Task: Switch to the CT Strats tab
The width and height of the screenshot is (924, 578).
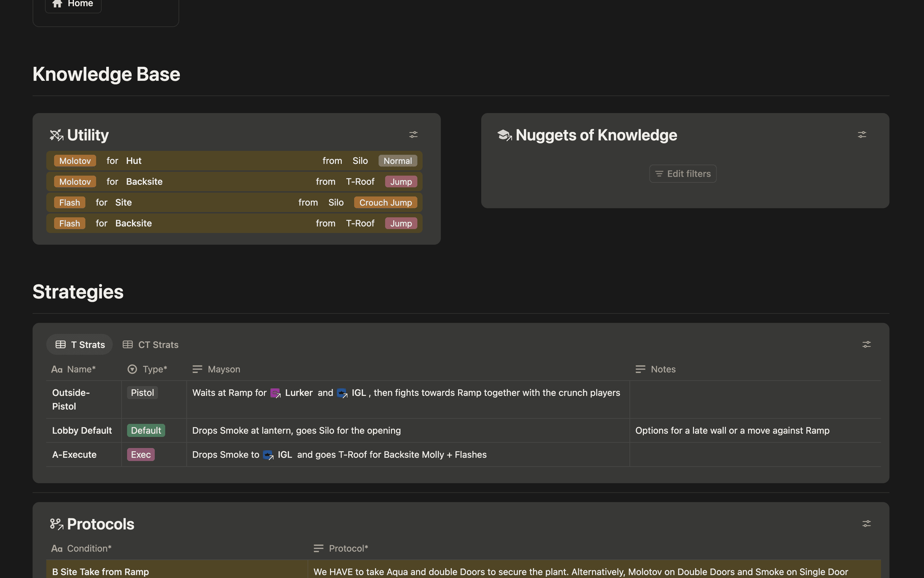Action: [x=151, y=344]
